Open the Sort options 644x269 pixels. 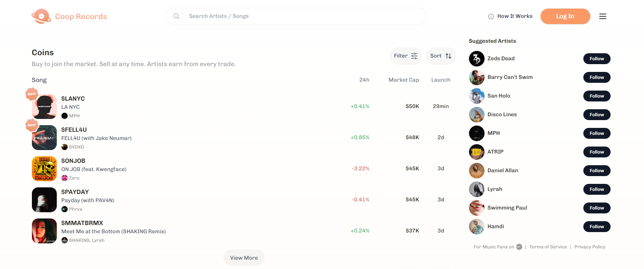tap(440, 56)
